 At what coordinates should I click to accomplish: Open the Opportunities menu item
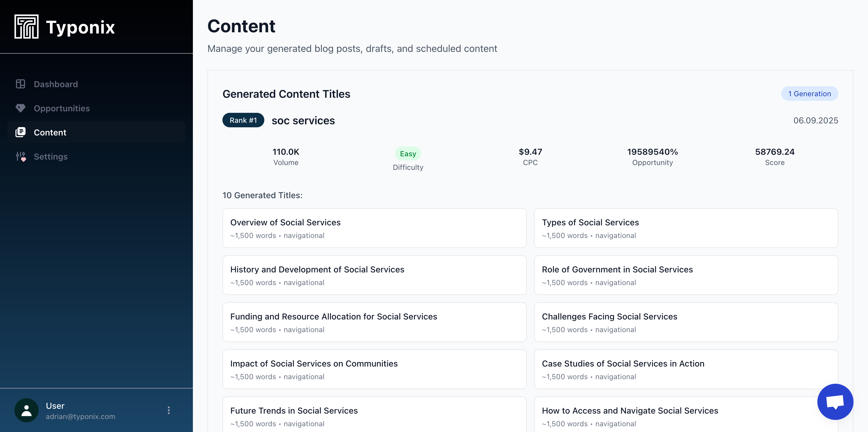coord(62,108)
